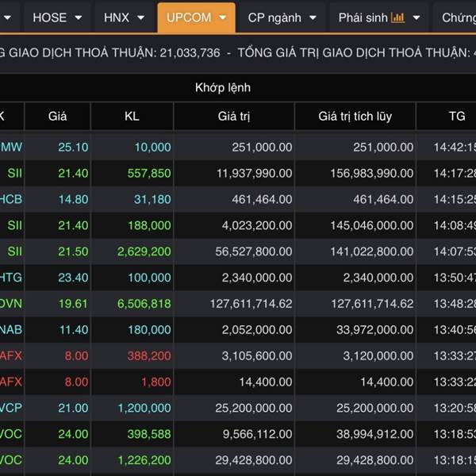This screenshot has width=476, height=476.
Task: Open the DVN ticker symbol
Action: tap(11, 303)
